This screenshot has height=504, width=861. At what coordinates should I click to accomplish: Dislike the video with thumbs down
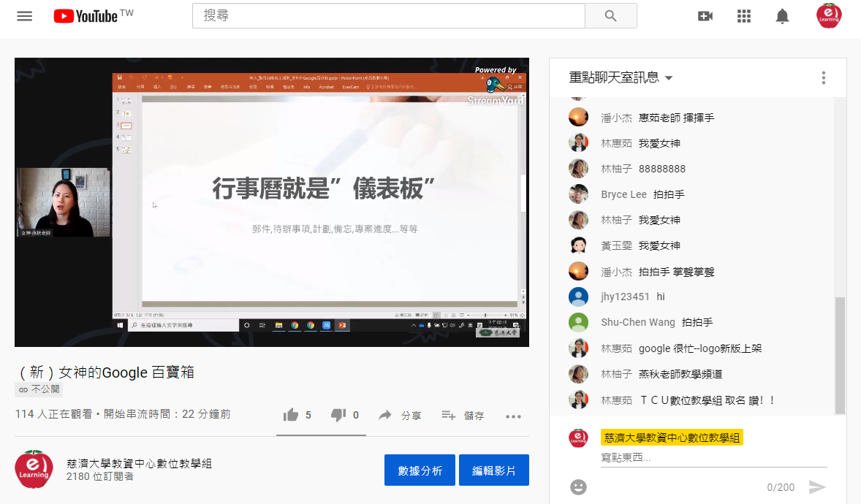click(x=338, y=415)
